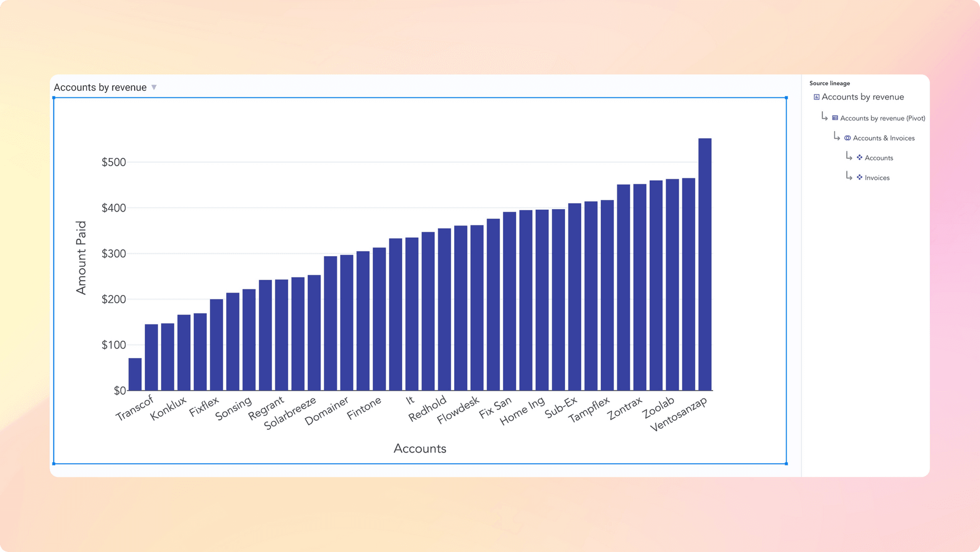Image resolution: width=980 pixels, height=552 pixels.
Task: Select the Invoices source in lineage tree
Action: (877, 178)
